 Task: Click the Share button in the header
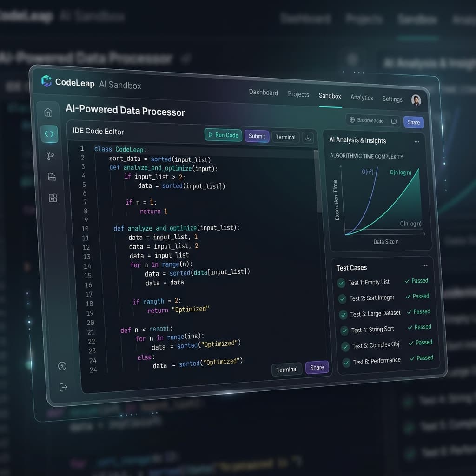[413, 122]
